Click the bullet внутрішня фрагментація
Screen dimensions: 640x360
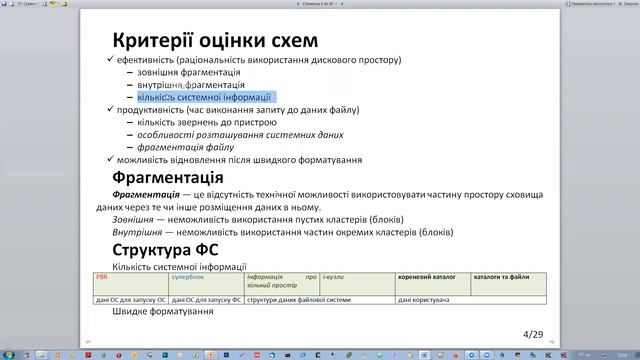191,85
